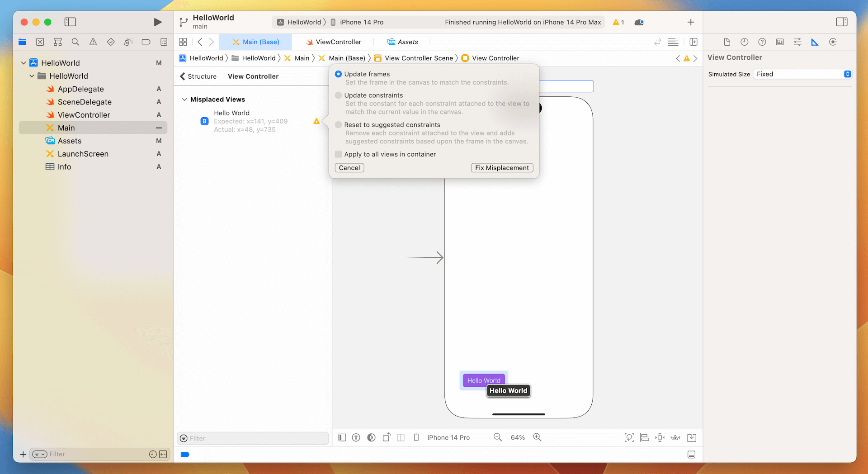The width and height of the screenshot is (868, 474).
Task: Select Reset to suggested constraints option
Action: [x=338, y=125]
